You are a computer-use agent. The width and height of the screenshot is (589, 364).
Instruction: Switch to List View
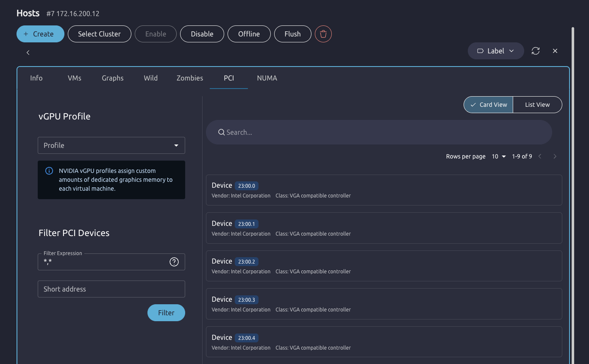click(x=537, y=105)
